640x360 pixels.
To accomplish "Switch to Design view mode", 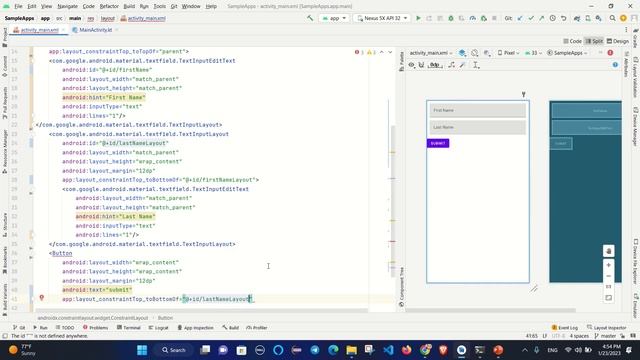I will pos(618,41).
